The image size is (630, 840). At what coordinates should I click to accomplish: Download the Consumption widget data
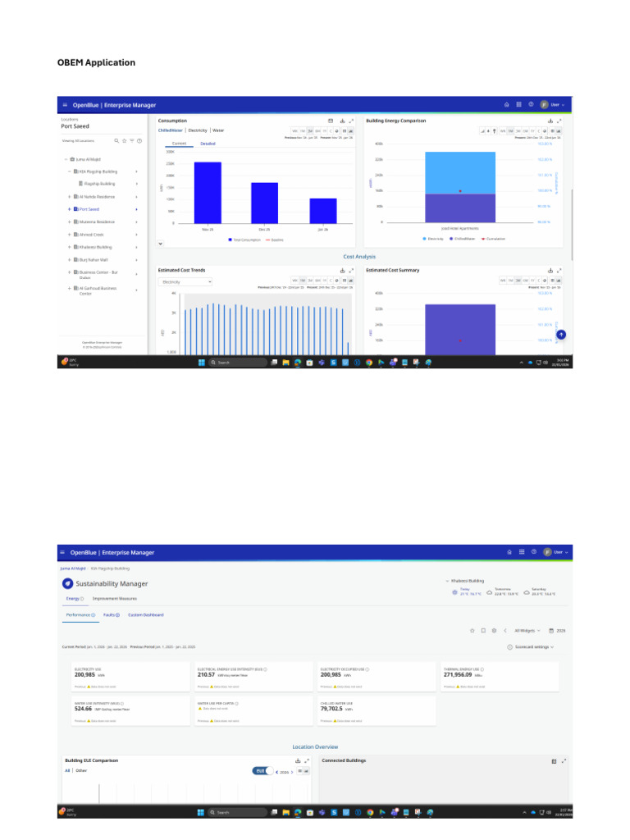pyautogui.click(x=342, y=121)
